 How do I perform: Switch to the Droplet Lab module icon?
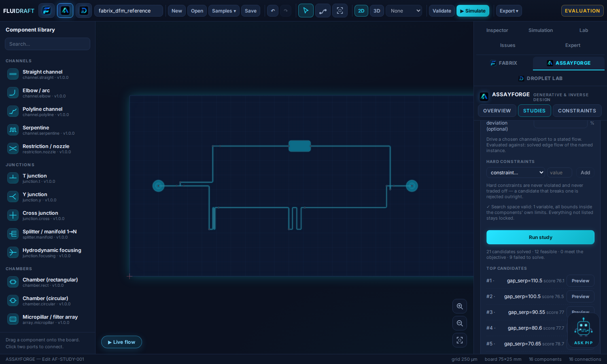pyautogui.click(x=84, y=11)
